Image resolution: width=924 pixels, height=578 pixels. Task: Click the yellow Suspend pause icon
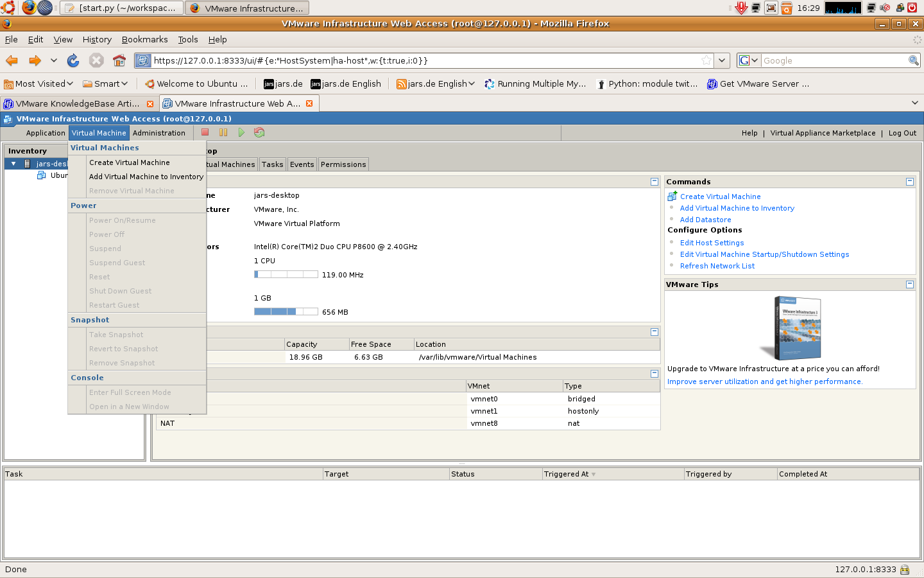tap(223, 132)
